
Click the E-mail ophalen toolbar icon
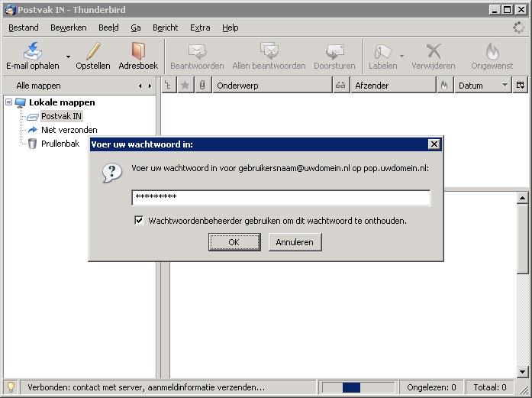[x=33, y=51]
